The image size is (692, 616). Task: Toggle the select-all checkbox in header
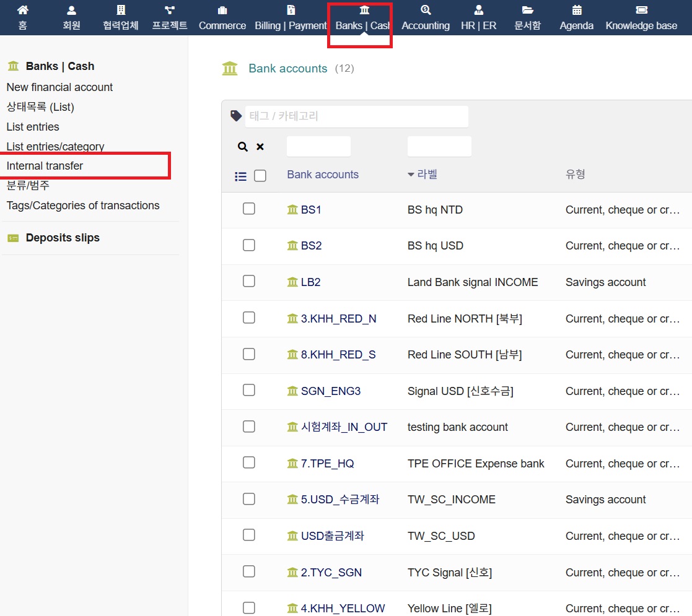(260, 176)
